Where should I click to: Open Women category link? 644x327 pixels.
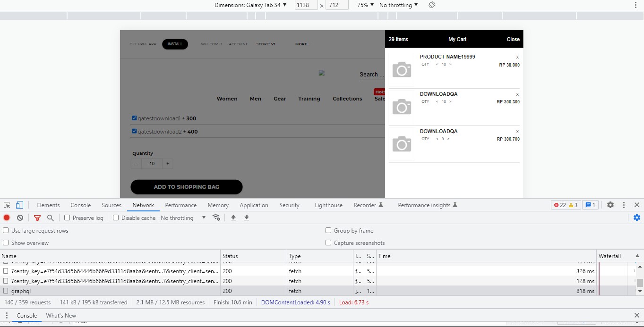click(x=227, y=99)
